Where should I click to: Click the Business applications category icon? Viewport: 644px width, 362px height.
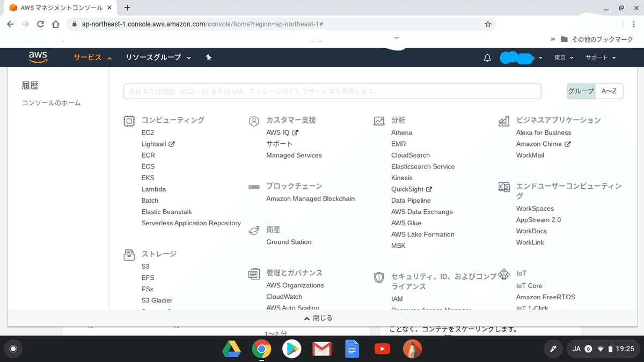click(504, 121)
